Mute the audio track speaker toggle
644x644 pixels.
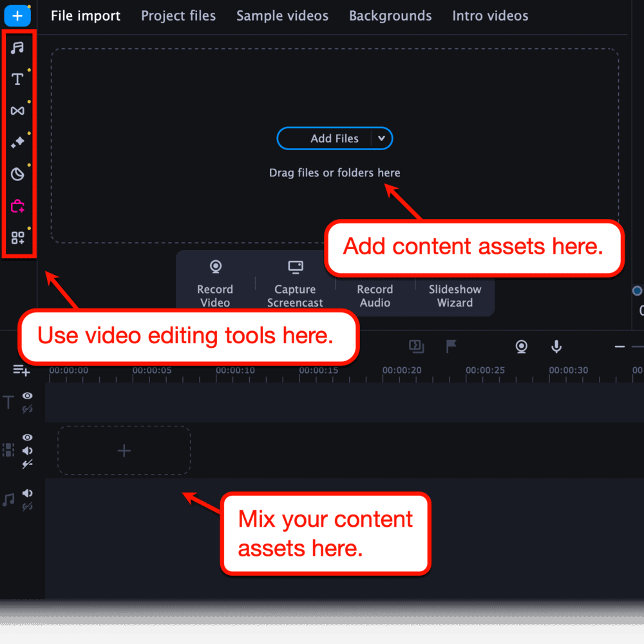[27, 493]
